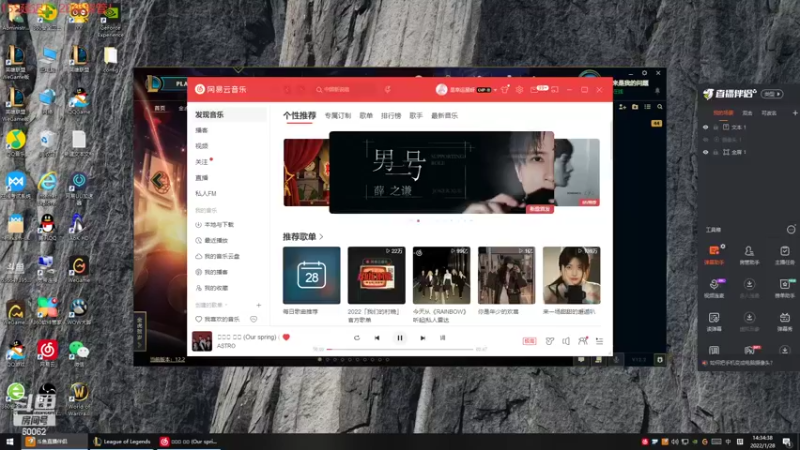Skip to the next track
800x450 pixels.
tap(422, 338)
